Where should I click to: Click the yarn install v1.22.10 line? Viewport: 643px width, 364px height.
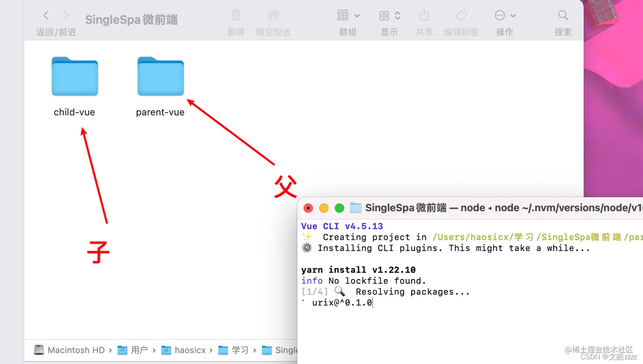pyautogui.click(x=358, y=270)
